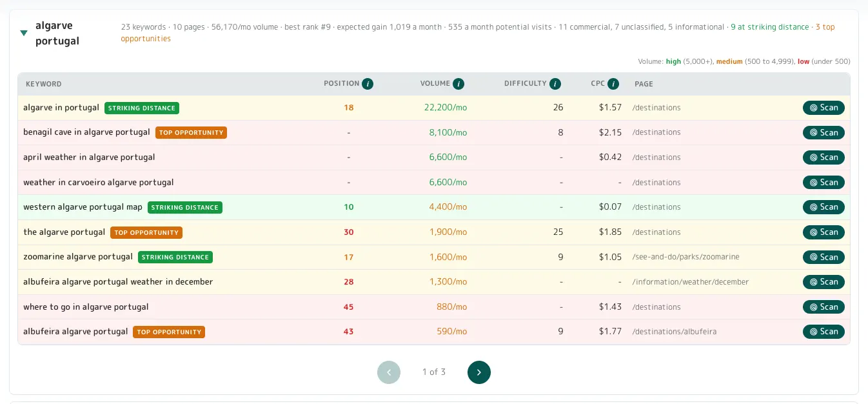Viewport: 868px width, 404px height.
Task: Open the Position column info icon
Action: pos(368,84)
